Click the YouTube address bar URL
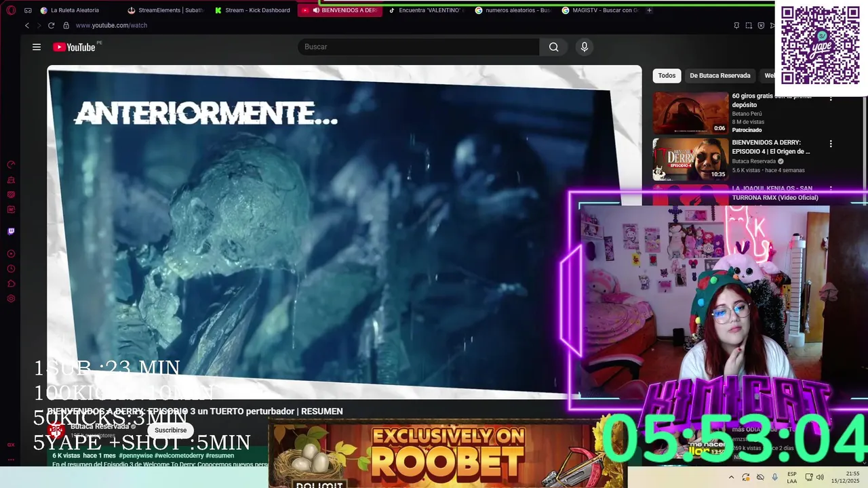The image size is (868, 488). [111, 25]
